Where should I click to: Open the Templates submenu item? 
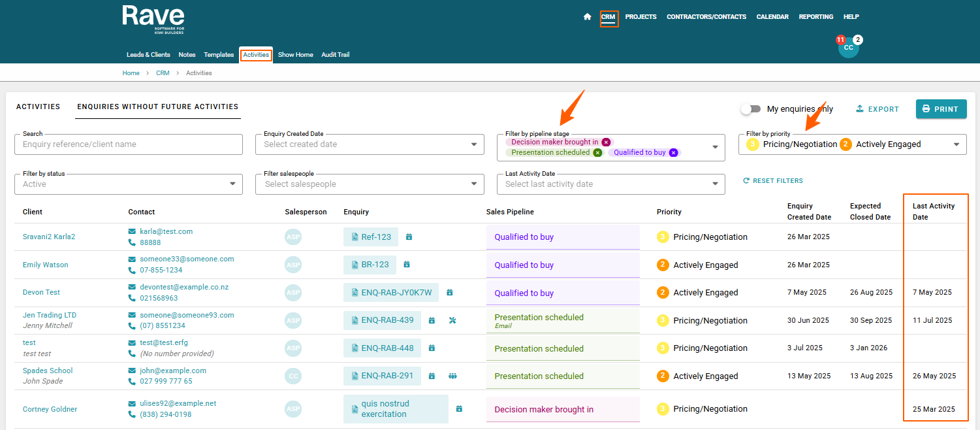pos(219,55)
